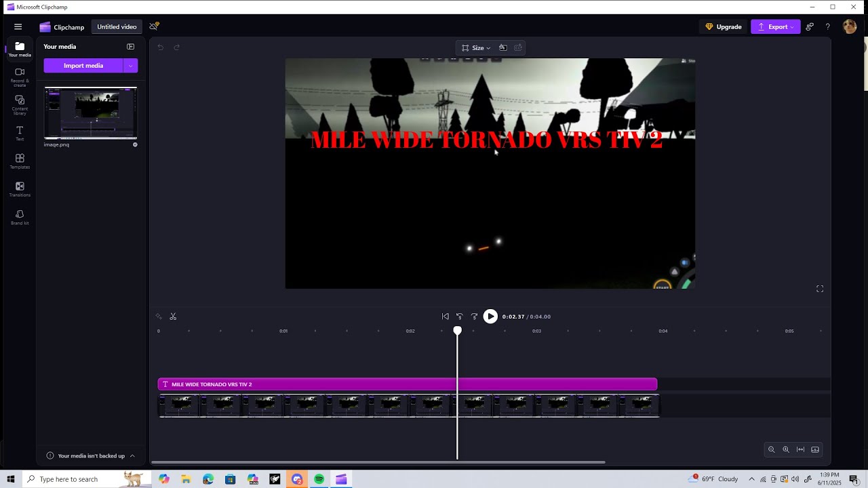
Task: Select the image.png media thumbnail
Action: (91, 113)
